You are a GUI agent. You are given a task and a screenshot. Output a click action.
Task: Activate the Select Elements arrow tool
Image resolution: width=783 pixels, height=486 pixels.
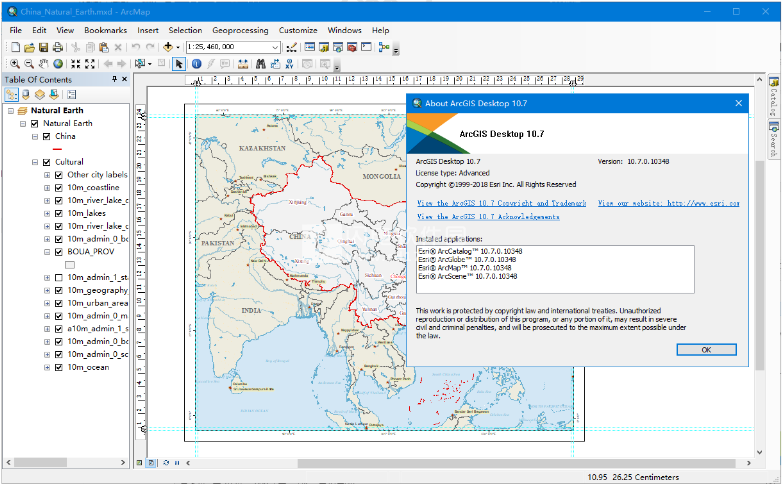179,63
